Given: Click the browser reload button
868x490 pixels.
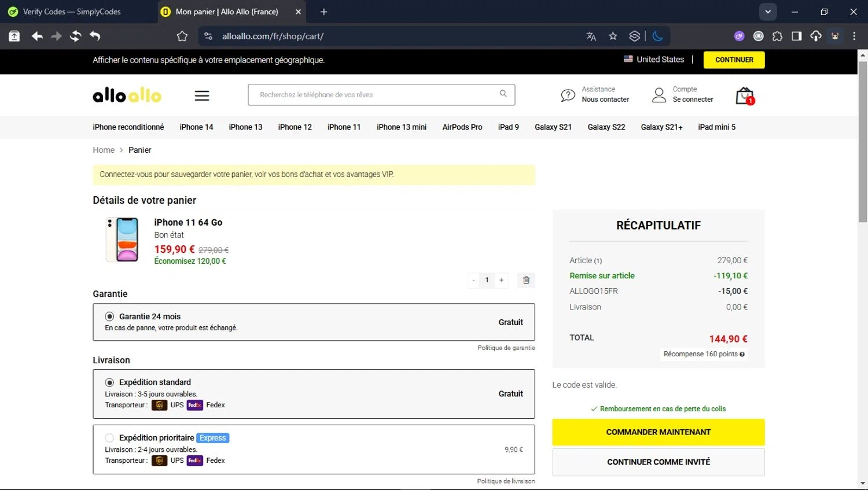Looking at the screenshot, I should coord(75,36).
